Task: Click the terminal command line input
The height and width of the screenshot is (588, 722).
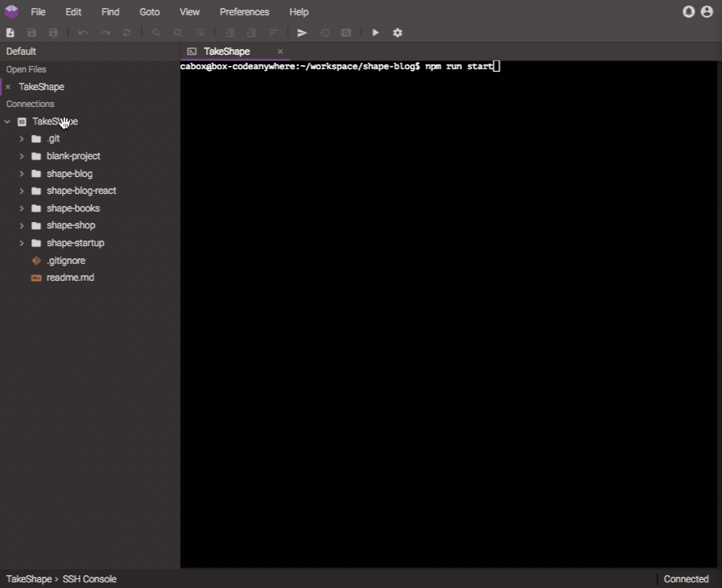Action: [x=340, y=67]
